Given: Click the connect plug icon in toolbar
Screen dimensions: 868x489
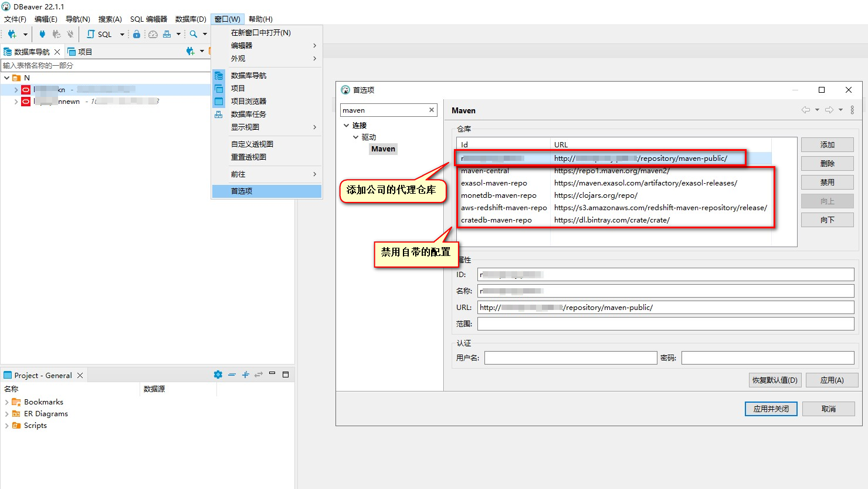Looking at the screenshot, I should (x=42, y=34).
